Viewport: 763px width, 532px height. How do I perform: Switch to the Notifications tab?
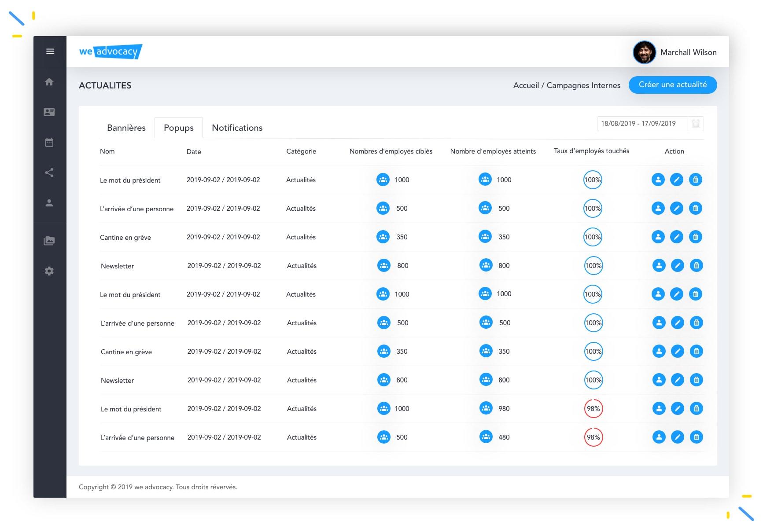click(x=237, y=128)
